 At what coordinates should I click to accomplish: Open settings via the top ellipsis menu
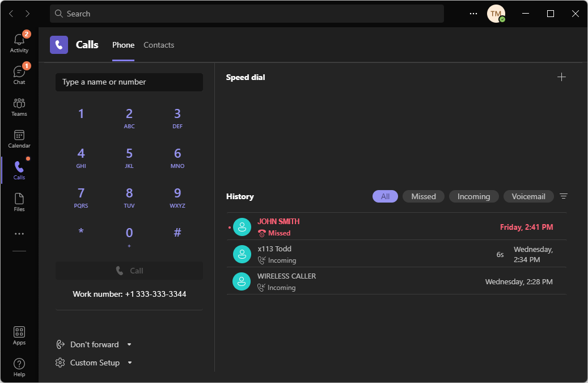pos(473,13)
